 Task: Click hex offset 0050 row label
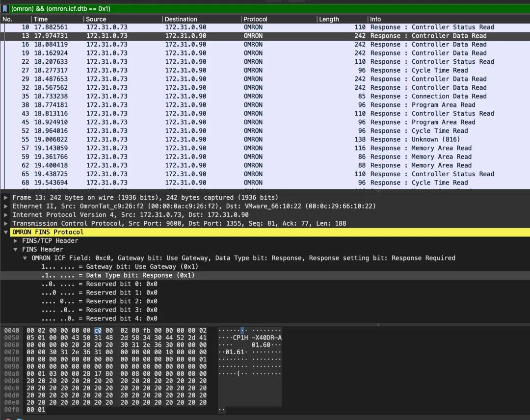click(11, 338)
